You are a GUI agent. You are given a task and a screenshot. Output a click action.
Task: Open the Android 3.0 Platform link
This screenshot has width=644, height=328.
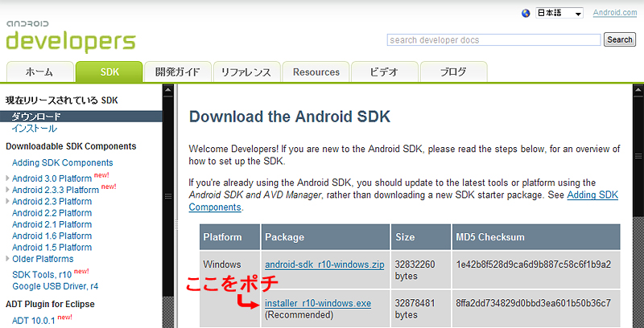[52, 178]
